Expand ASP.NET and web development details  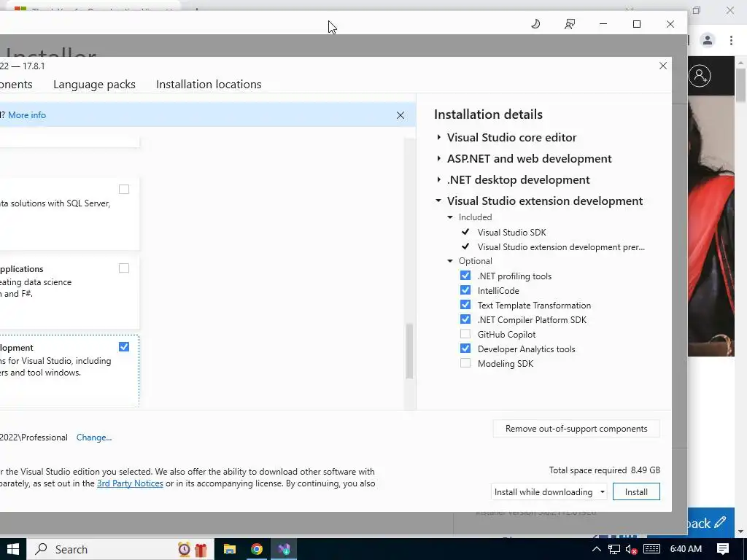pyautogui.click(x=438, y=158)
